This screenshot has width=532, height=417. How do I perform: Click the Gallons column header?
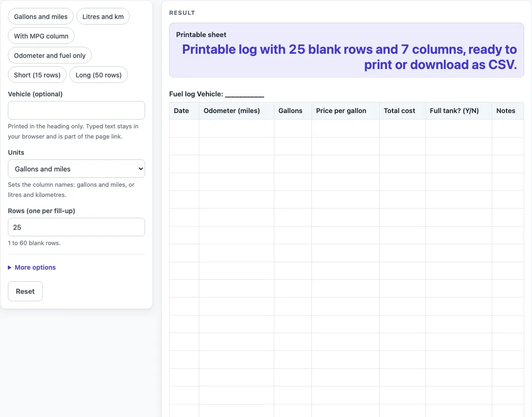point(293,111)
